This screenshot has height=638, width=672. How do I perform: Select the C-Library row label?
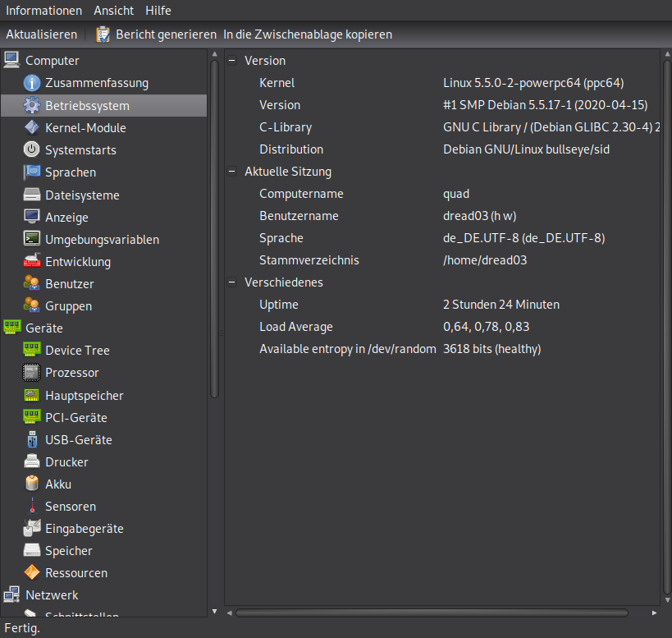[286, 127]
